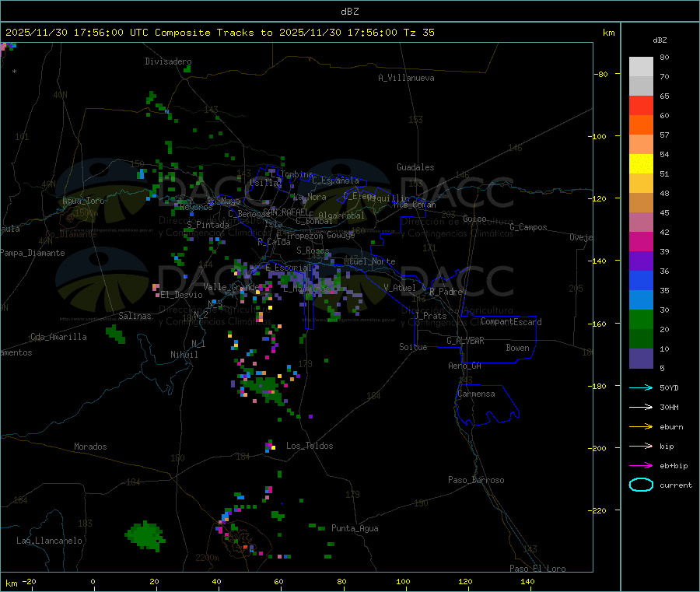Click the C_Campos map label
The width and height of the screenshot is (700, 592).
pos(528,227)
